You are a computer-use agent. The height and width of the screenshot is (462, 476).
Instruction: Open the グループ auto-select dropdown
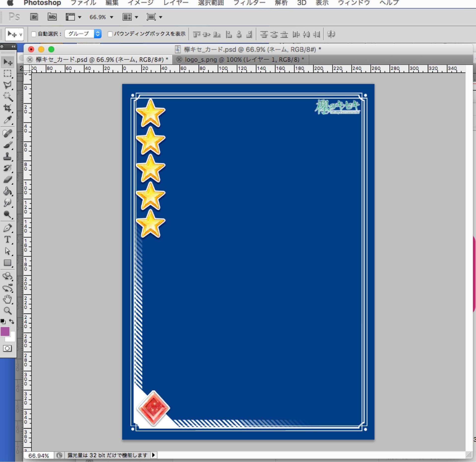coord(83,34)
